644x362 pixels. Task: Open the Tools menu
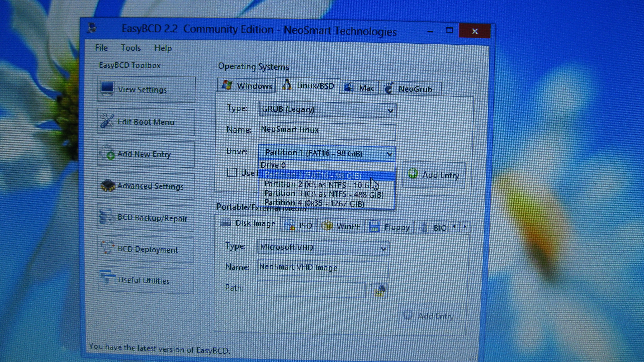131,48
